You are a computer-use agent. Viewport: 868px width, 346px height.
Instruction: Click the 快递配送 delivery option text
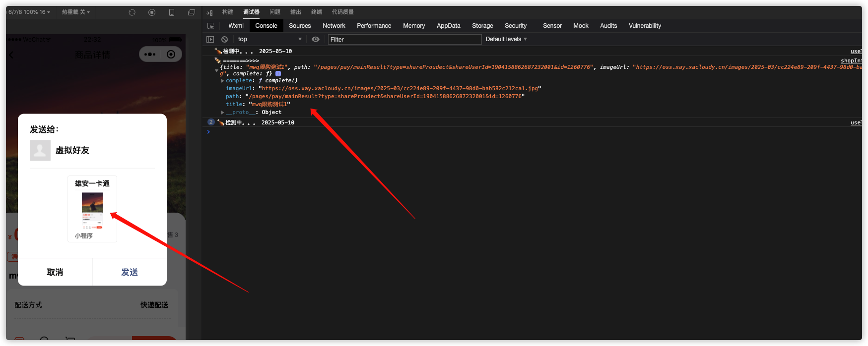[154, 305]
